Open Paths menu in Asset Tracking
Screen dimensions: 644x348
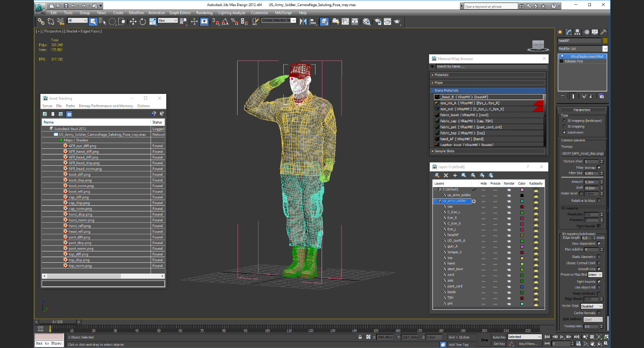pyautogui.click(x=70, y=106)
